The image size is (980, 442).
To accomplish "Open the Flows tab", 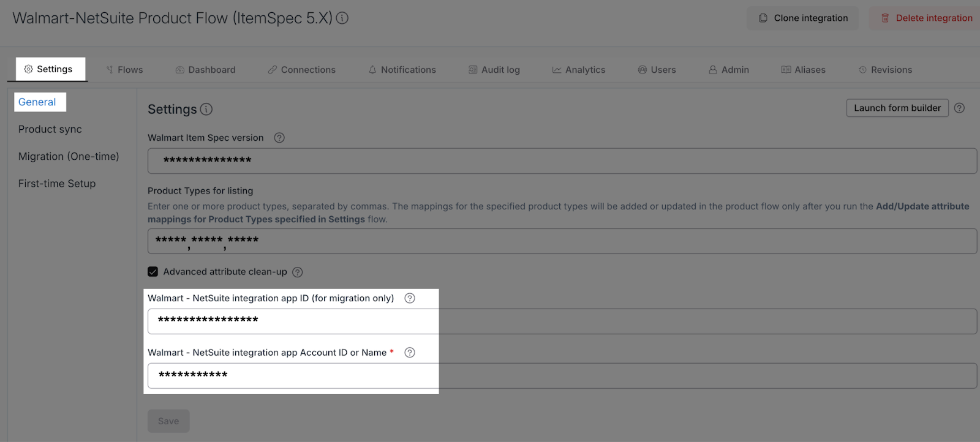I will (124, 70).
